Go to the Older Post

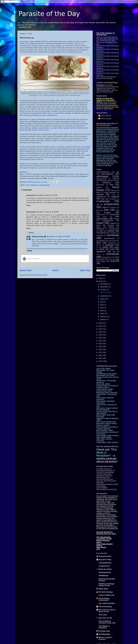(85, 270)
